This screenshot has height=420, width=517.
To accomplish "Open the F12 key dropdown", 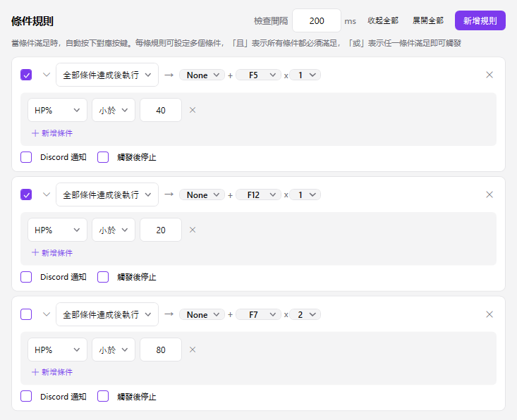I will click(258, 194).
